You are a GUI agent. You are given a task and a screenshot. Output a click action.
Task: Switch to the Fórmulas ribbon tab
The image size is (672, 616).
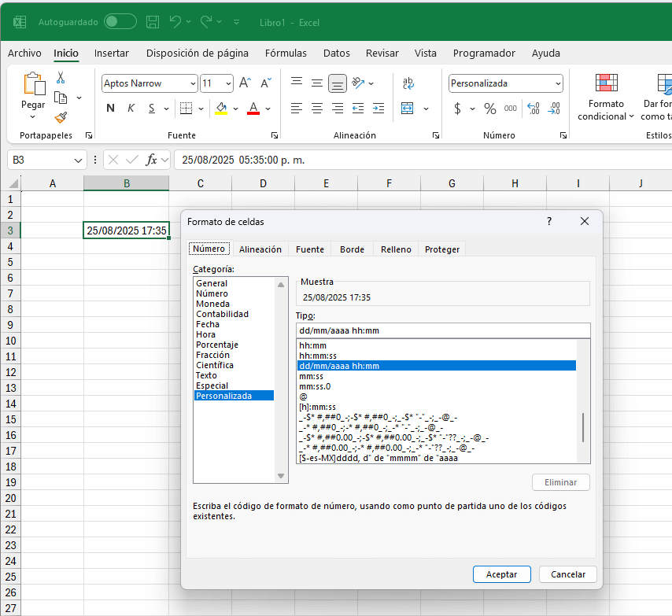coord(286,53)
